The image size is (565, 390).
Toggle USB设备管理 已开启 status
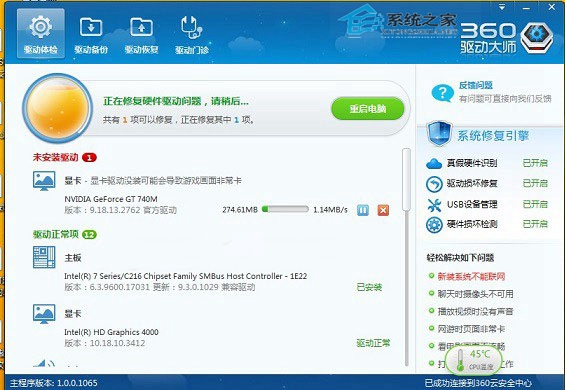coord(535,204)
